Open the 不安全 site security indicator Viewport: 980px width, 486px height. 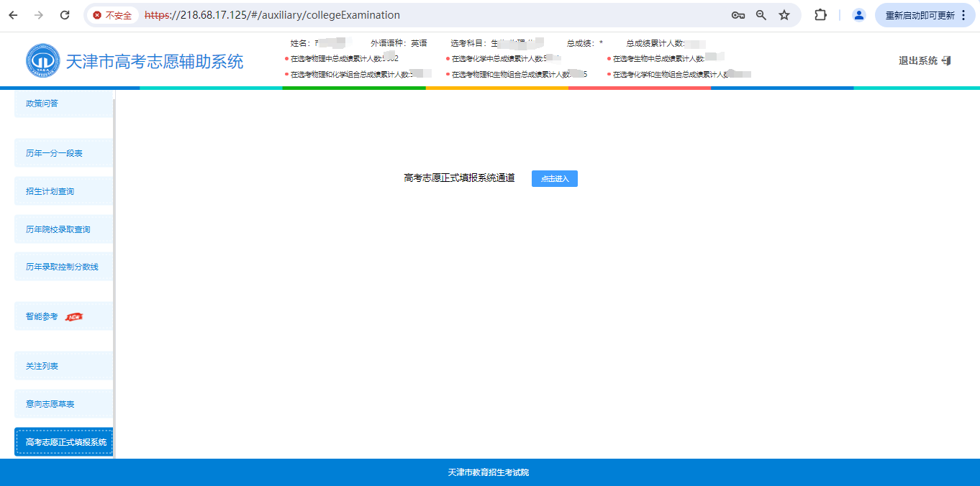click(112, 15)
